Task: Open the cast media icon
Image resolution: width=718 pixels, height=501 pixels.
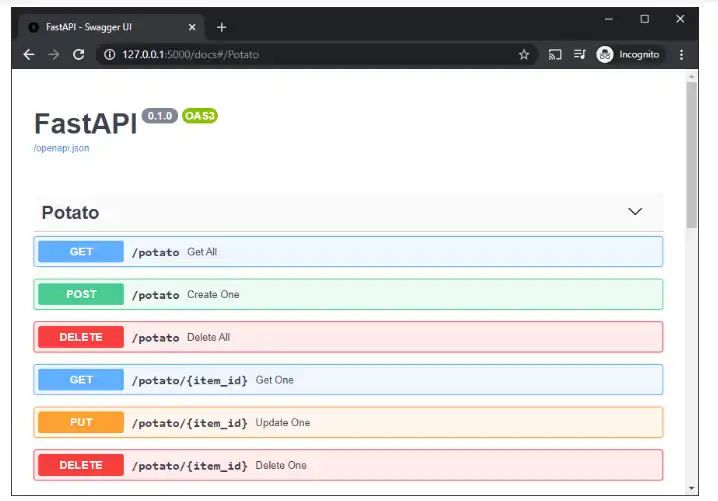Action: coord(555,55)
